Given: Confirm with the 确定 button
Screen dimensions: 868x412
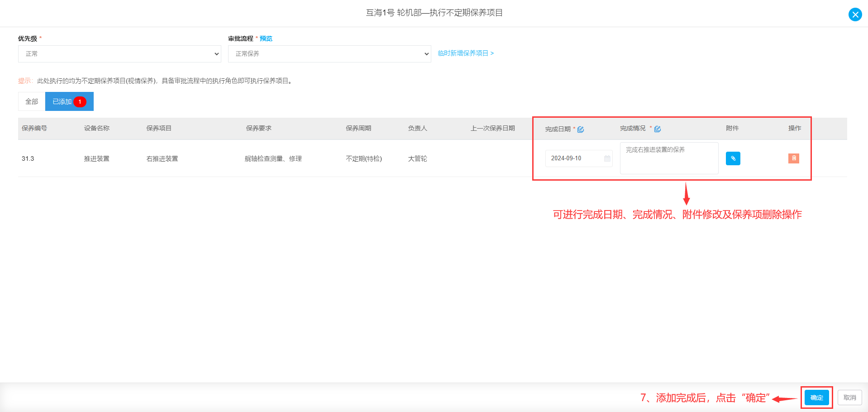Looking at the screenshot, I should point(817,398).
